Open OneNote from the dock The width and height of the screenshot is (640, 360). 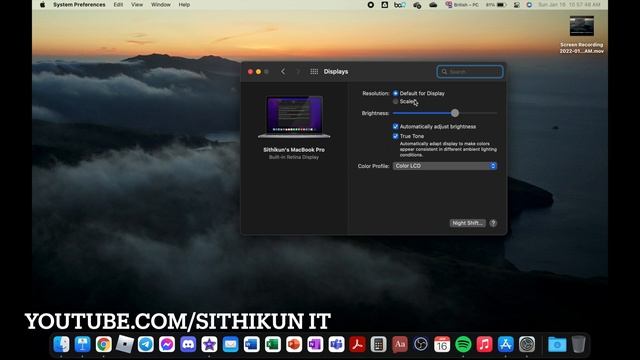[x=315, y=344]
